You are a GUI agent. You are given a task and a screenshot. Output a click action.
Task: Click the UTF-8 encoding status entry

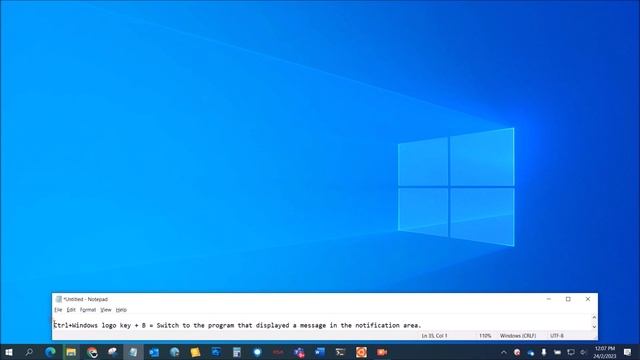[x=557, y=336]
